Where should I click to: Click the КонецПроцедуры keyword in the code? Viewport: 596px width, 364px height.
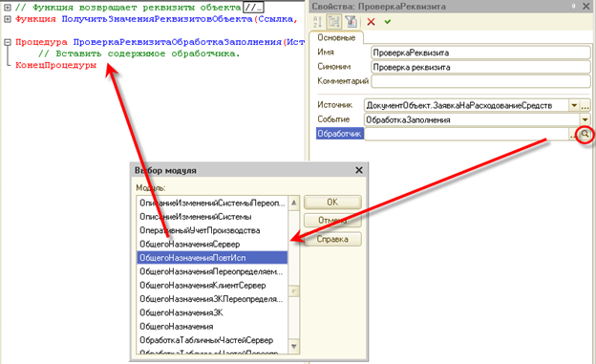55,65
